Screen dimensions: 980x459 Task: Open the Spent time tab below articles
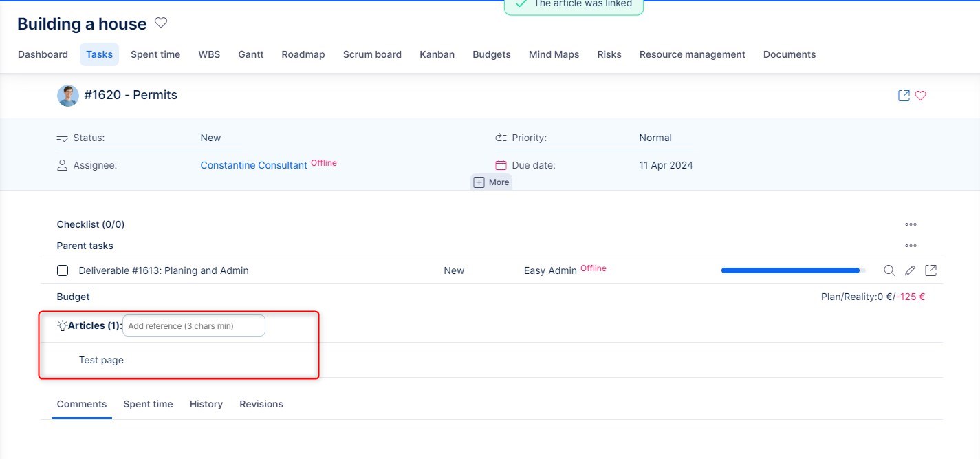click(148, 404)
